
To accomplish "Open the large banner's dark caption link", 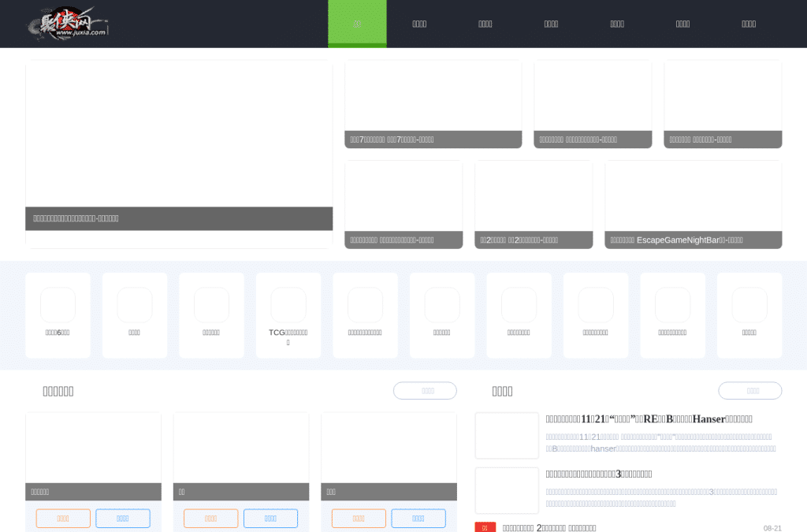I will pyautogui.click(x=179, y=218).
